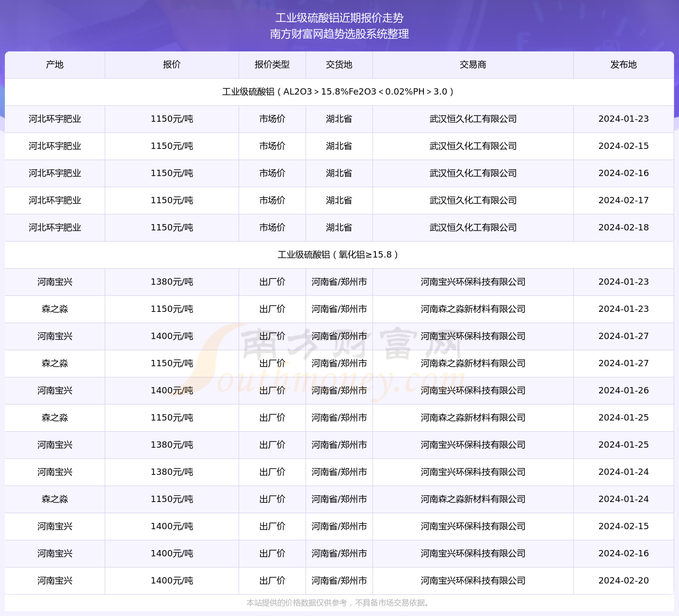Click the 产地 column header

[55, 65]
